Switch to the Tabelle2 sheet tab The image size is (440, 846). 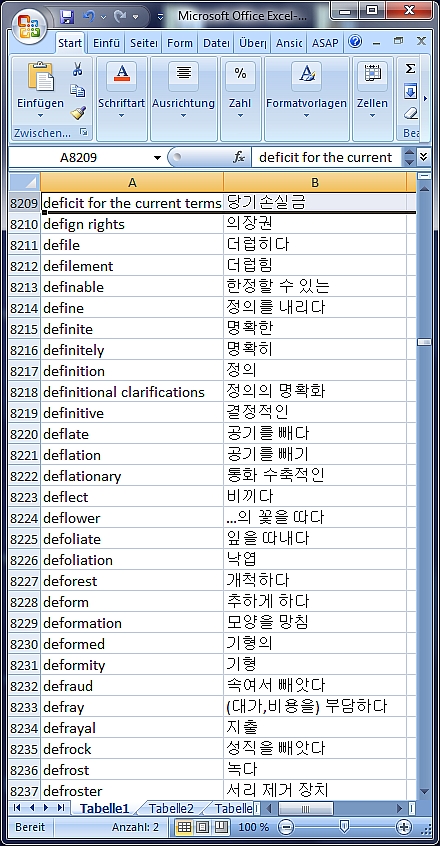click(x=171, y=808)
